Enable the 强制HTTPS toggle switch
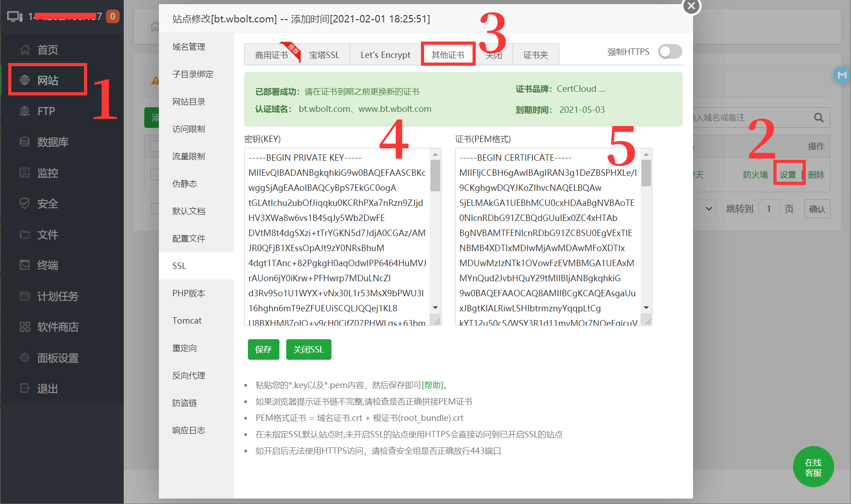The width and height of the screenshot is (851, 504). [x=670, y=52]
